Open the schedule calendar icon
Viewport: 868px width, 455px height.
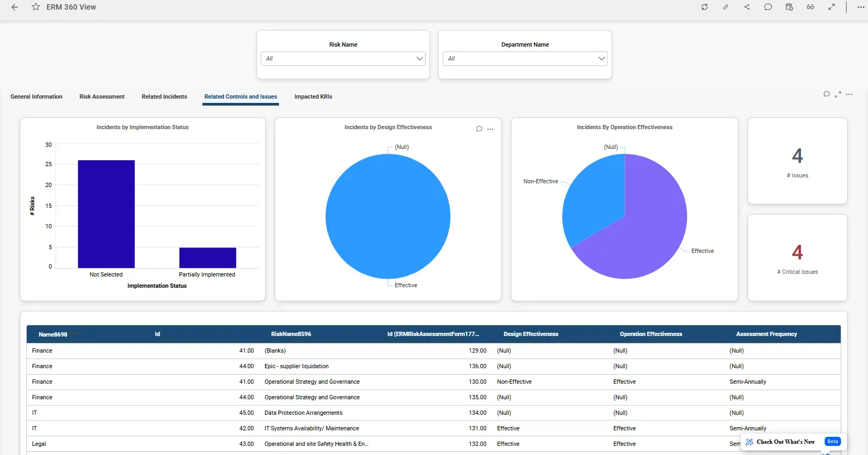click(789, 7)
